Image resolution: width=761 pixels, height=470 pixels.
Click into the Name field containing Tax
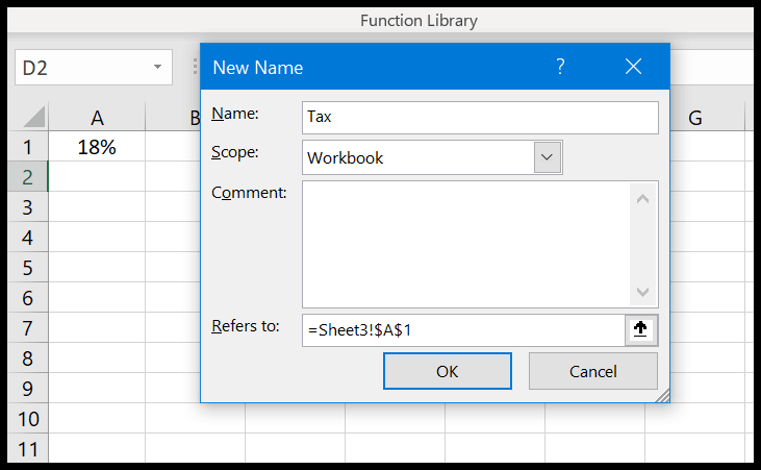pyautogui.click(x=480, y=117)
